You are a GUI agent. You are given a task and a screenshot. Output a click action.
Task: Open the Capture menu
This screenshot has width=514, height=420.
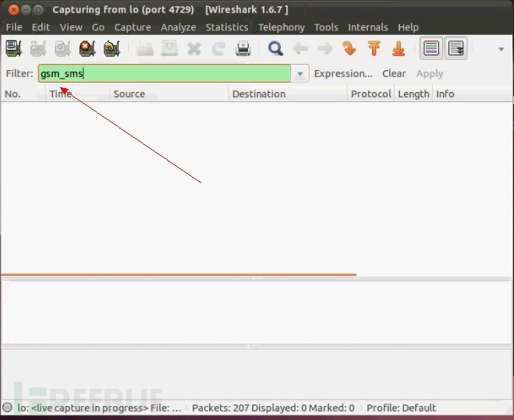click(133, 27)
